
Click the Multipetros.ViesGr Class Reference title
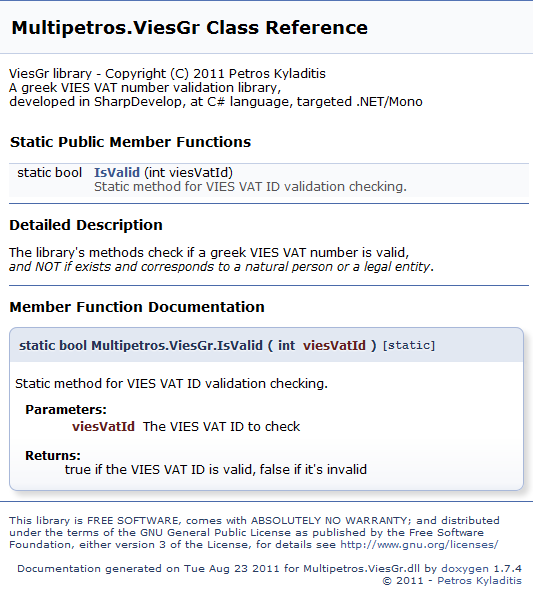click(189, 28)
